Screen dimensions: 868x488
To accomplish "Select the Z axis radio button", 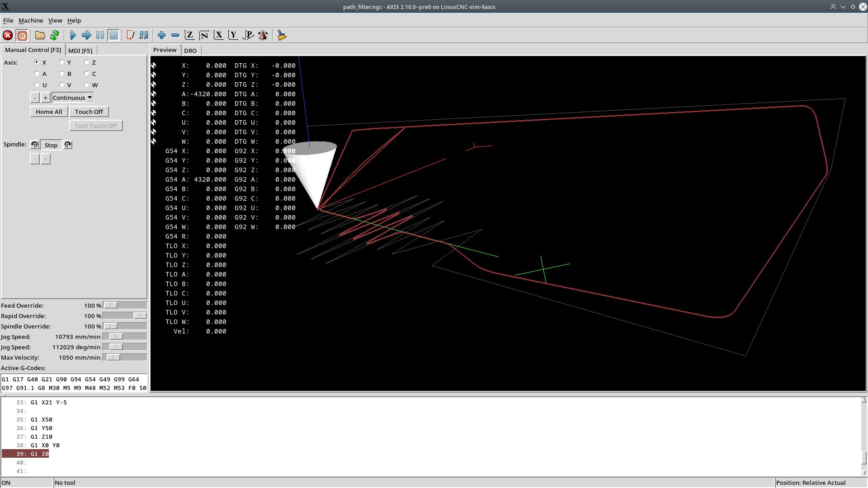I will coord(86,62).
